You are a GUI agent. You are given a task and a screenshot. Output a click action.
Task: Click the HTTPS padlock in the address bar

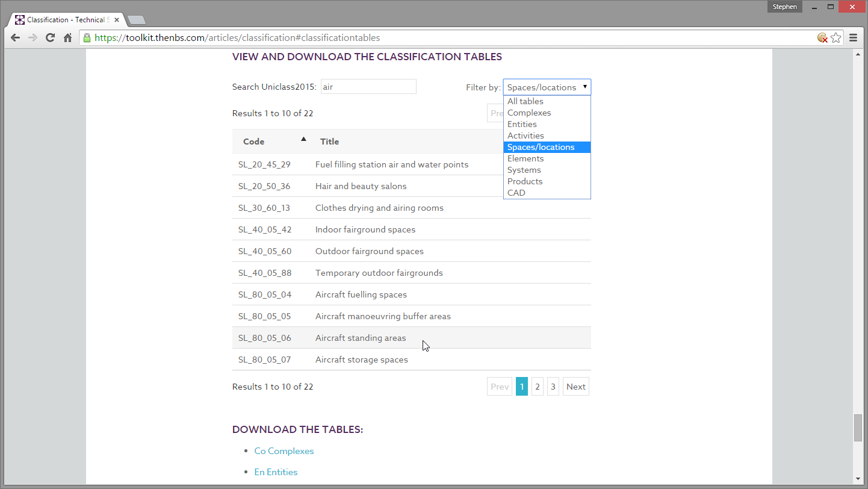tap(88, 37)
